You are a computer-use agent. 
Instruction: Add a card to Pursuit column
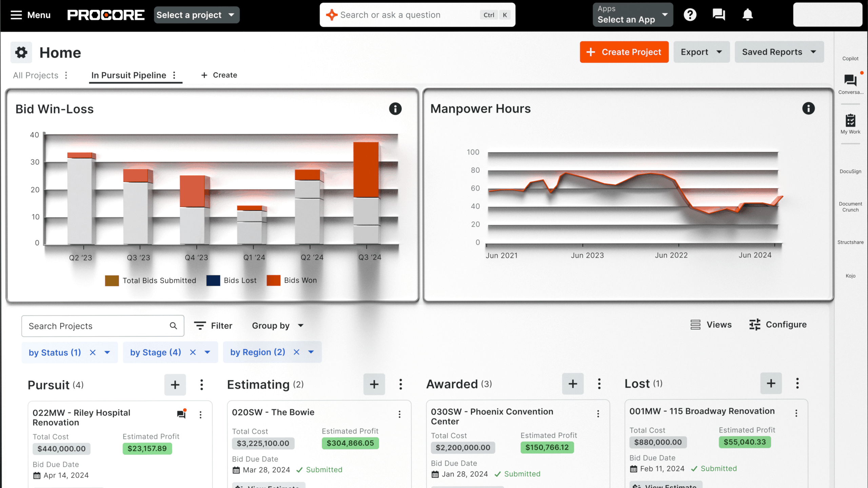point(175,385)
